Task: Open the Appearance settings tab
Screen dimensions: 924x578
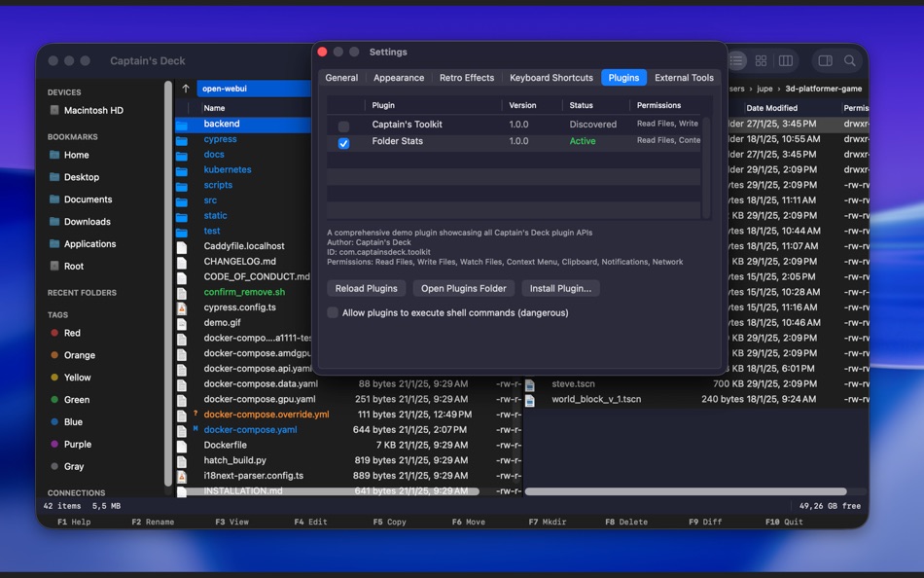Action: (399, 78)
